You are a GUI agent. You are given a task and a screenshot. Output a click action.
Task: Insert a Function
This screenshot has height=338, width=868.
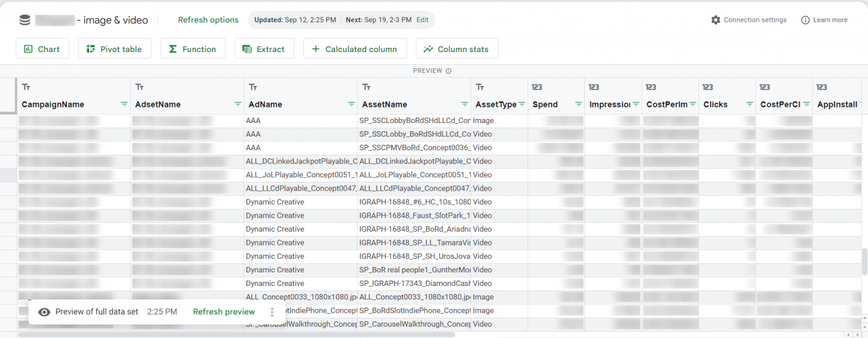pyautogui.click(x=193, y=49)
